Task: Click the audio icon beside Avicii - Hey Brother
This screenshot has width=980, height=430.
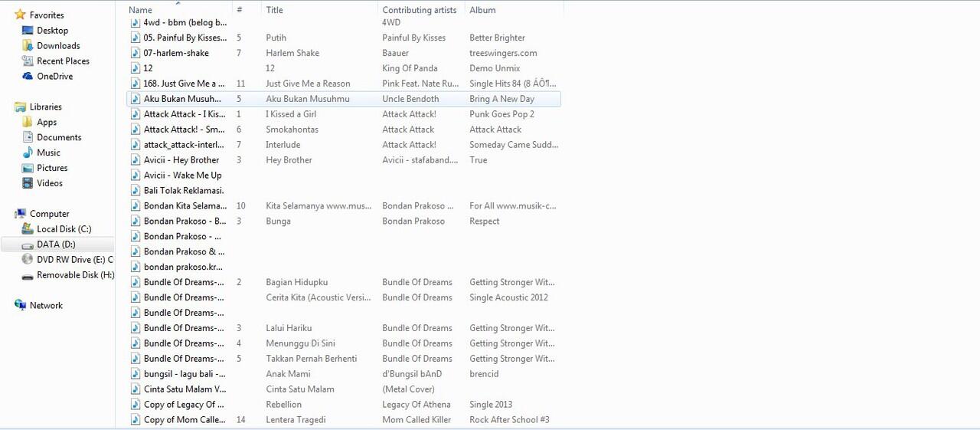Action: (136, 160)
